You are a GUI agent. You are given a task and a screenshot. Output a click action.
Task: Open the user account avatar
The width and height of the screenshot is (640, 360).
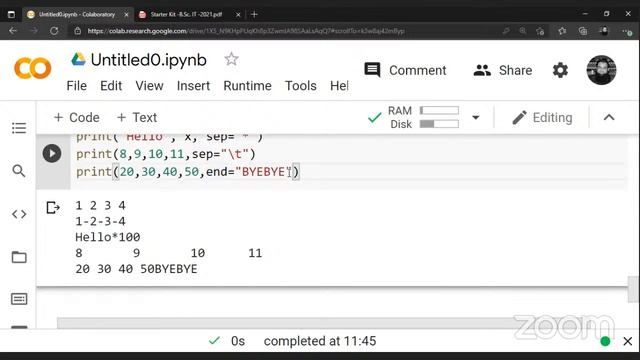601,70
